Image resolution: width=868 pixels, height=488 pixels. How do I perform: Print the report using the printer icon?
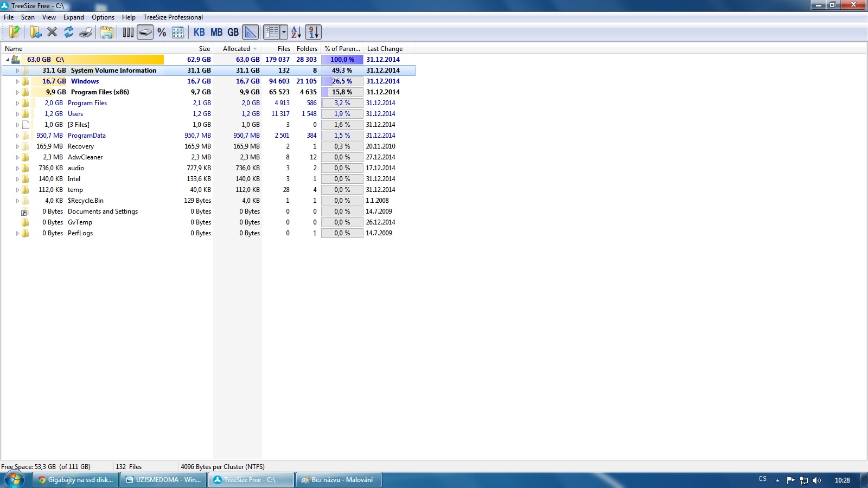tap(85, 32)
